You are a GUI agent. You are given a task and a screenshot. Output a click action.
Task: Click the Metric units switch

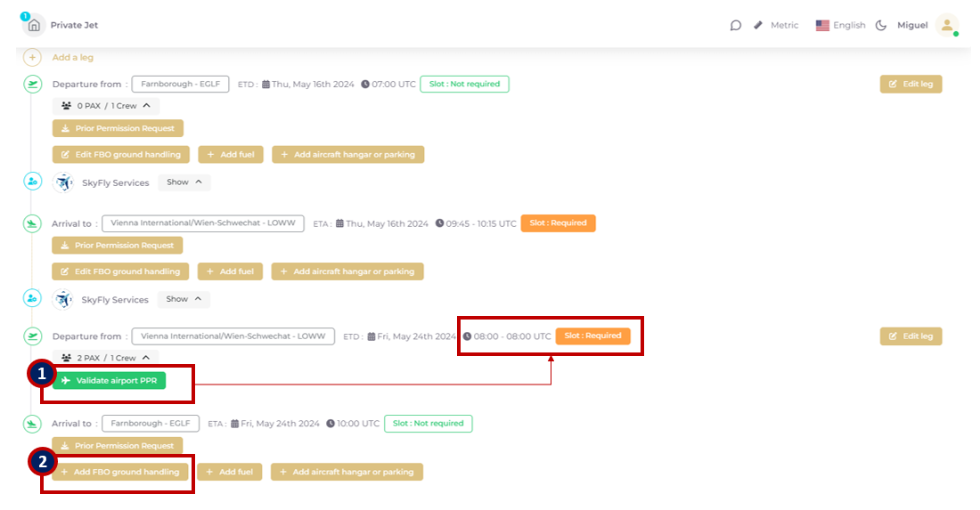tap(776, 25)
